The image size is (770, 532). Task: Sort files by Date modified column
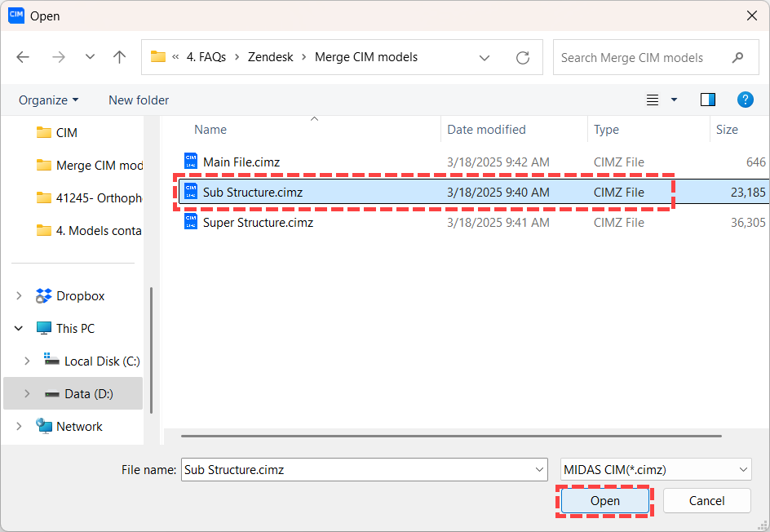point(486,130)
